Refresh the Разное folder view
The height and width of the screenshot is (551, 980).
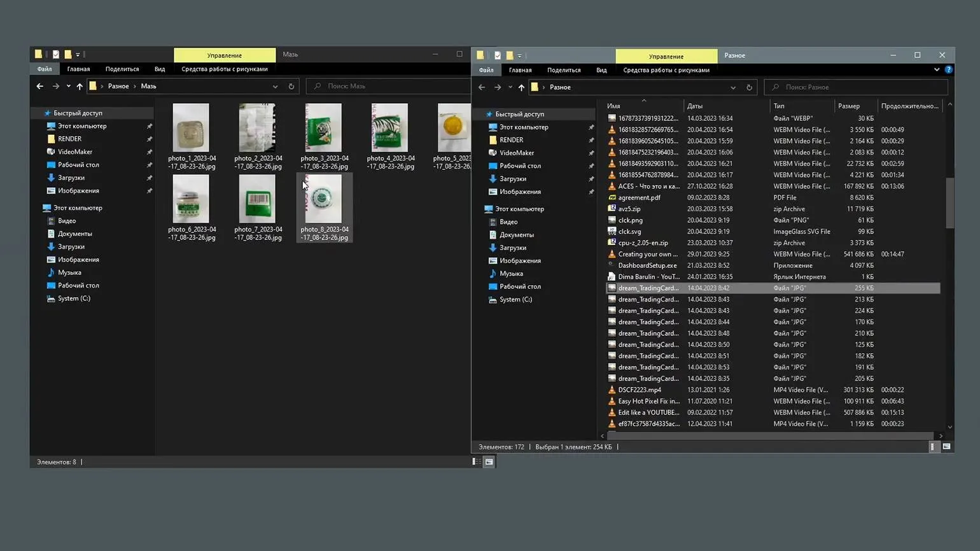tap(749, 87)
